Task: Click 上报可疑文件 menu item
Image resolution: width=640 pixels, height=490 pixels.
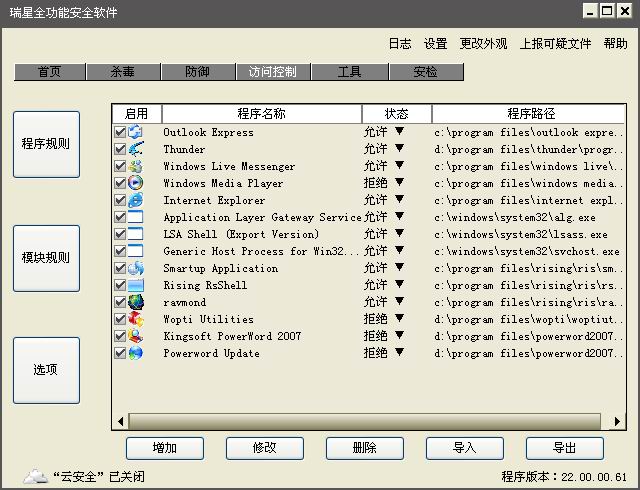Action: [x=556, y=44]
